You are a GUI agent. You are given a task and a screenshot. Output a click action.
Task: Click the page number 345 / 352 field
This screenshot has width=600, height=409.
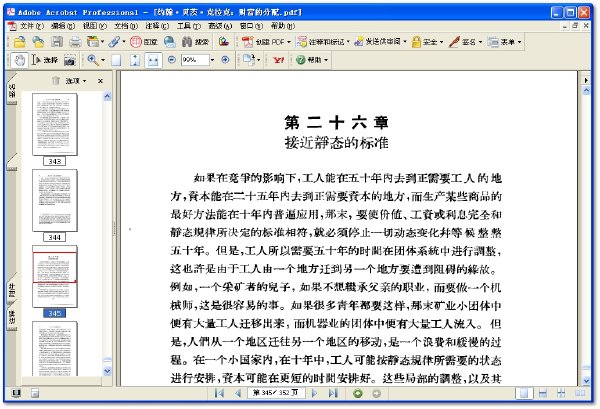[x=276, y=393]
